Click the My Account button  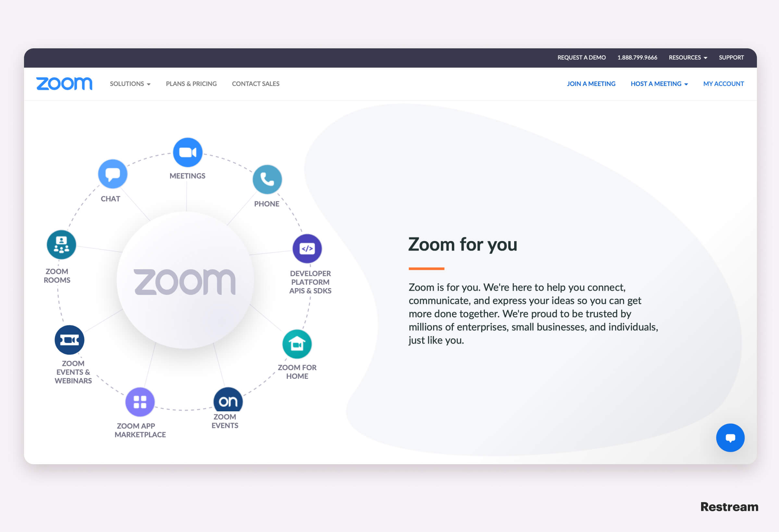(723, 83)
